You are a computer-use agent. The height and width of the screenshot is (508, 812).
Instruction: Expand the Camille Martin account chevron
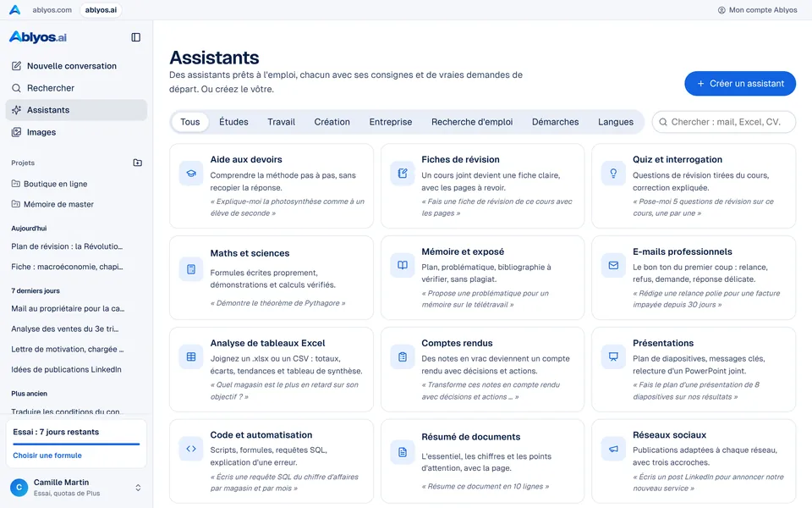138,488
